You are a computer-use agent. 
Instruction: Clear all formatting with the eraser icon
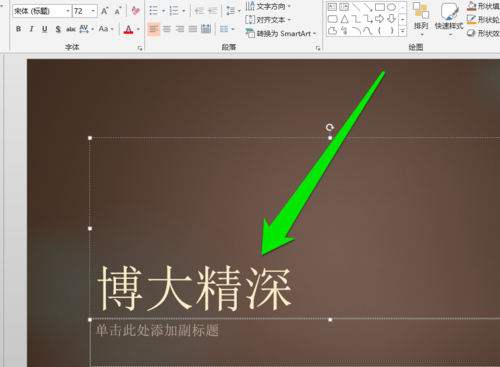tap(135, 11)
